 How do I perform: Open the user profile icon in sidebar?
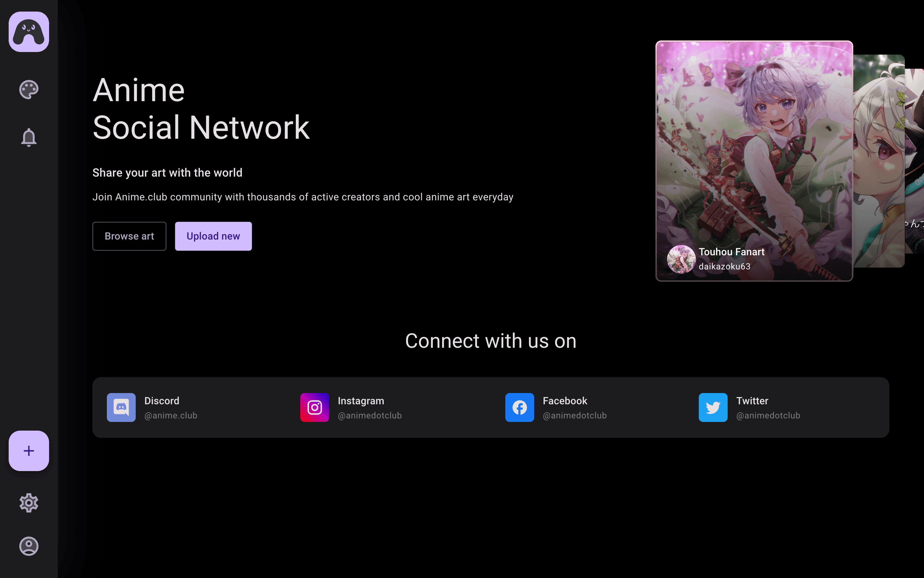[29, 546]
